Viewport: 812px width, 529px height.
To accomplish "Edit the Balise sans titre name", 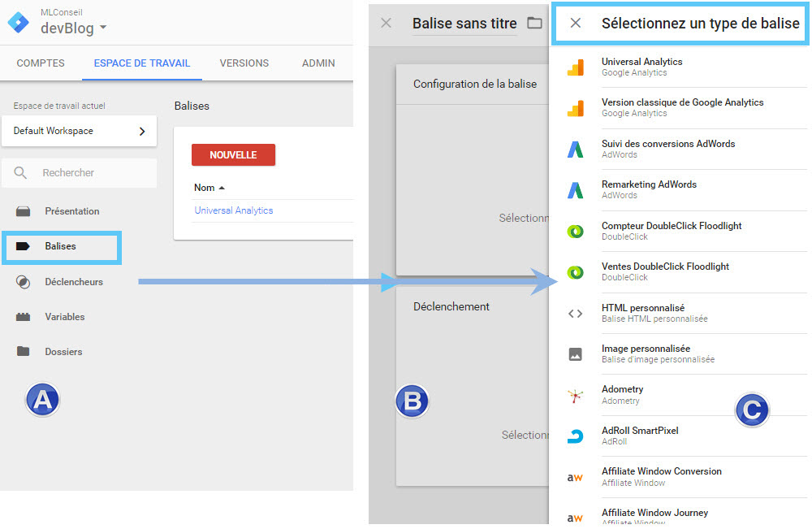I will coord(464,24).
